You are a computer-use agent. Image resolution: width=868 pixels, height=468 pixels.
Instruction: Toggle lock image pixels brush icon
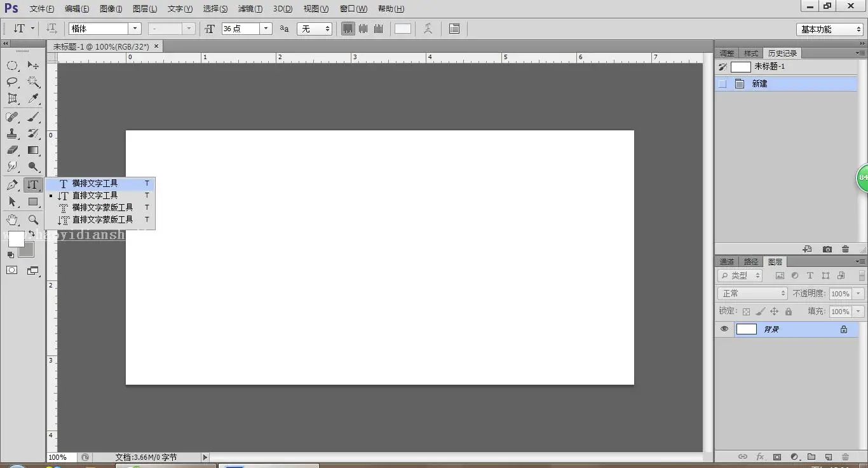click(x=761, y=312)
